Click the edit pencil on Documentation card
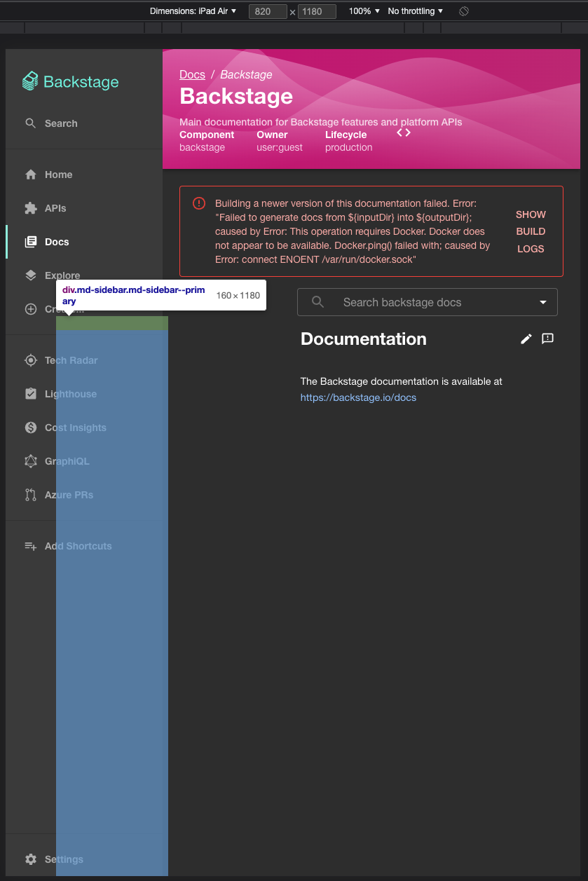 (x=526, y=339)
